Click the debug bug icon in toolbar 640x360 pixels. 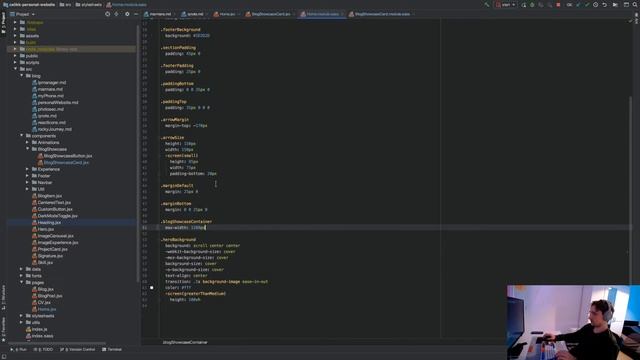coord(532,4)
